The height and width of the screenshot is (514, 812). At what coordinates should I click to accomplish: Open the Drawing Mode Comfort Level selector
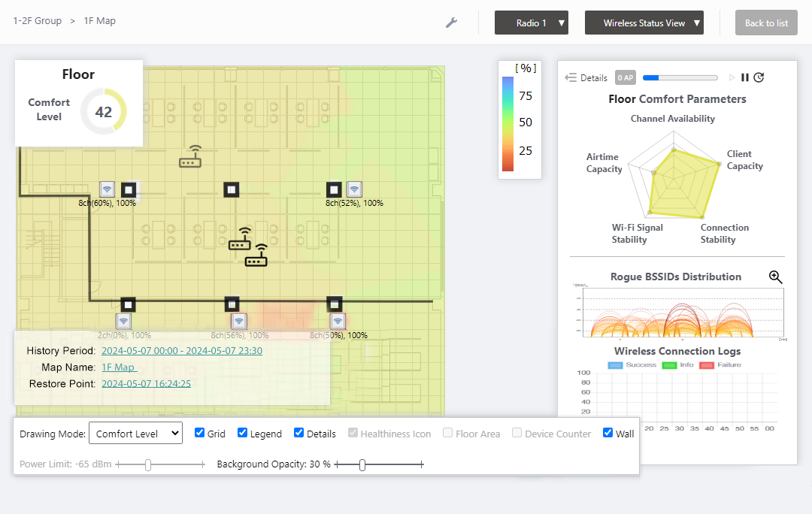tap(135, 434)
